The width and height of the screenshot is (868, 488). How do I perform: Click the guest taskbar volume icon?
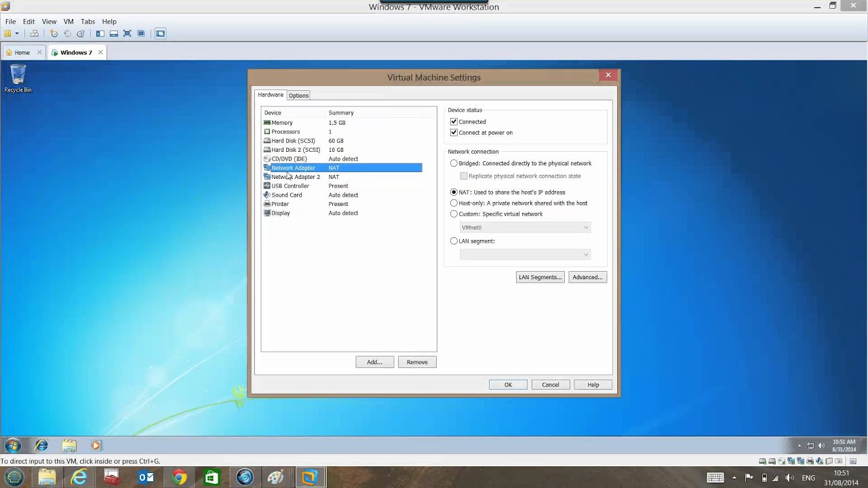822,446
